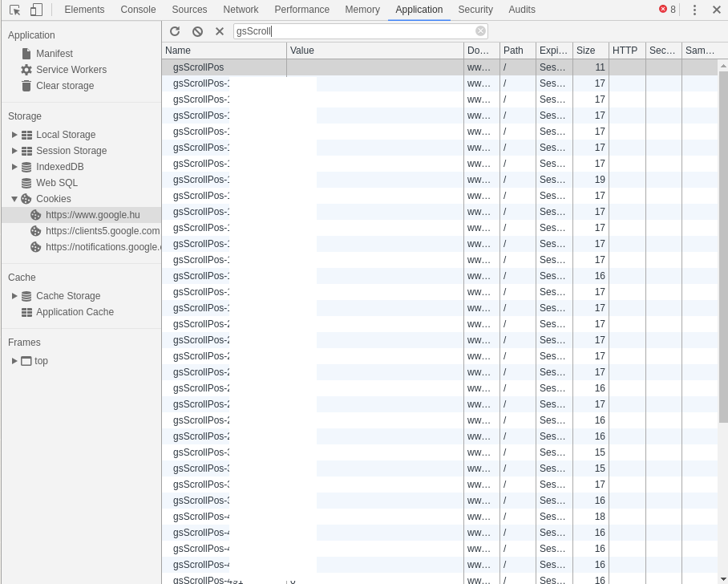Toggle the device toolbar icon

click(x=36, y=10)
